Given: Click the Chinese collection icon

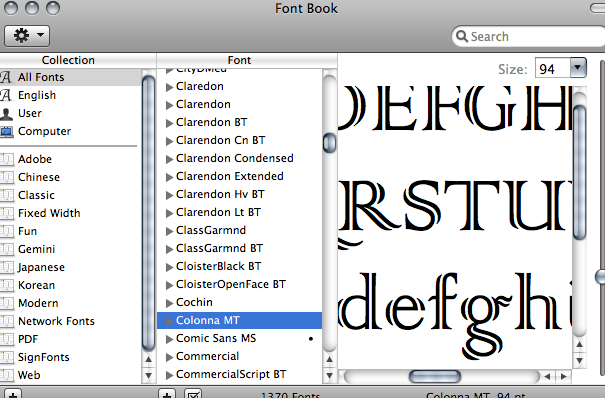Looking at the screenshot, I should tap(6, 177).
